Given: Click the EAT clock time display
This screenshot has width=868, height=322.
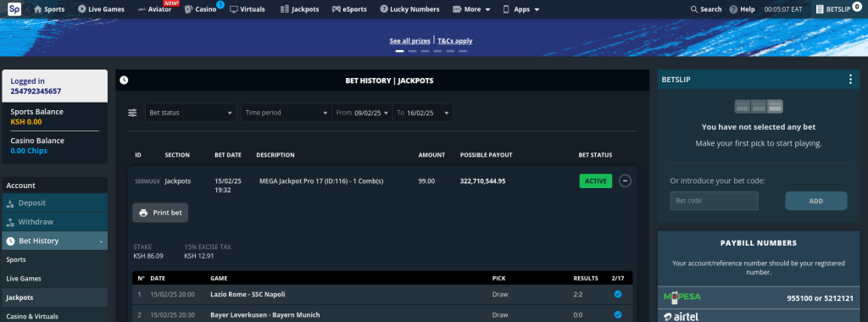Looking at the screenshot, I should 783,9.
